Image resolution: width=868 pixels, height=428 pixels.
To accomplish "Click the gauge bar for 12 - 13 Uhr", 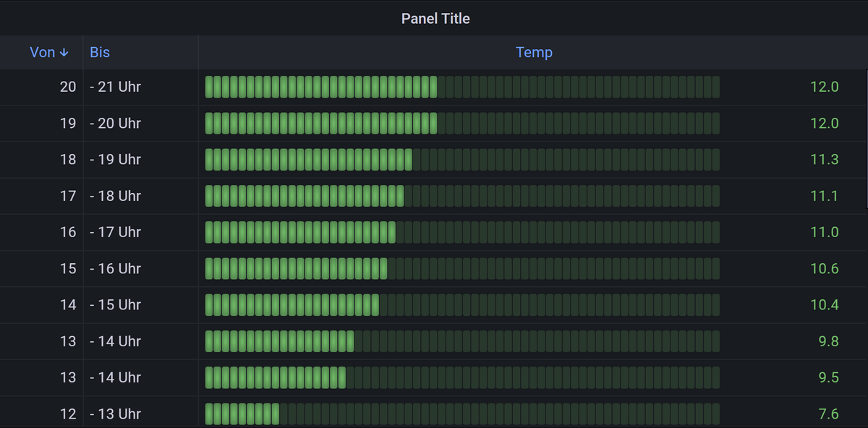I will point(462,414).
